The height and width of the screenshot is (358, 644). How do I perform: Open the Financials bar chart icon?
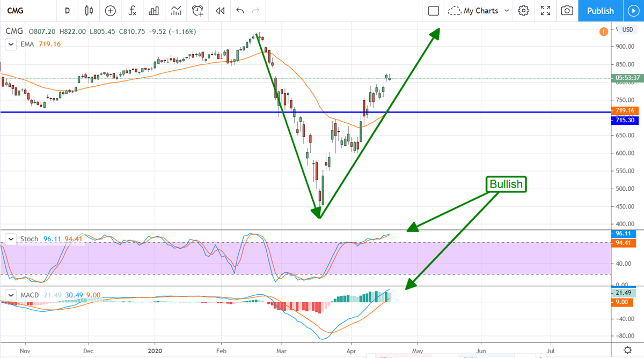point(154,11)
